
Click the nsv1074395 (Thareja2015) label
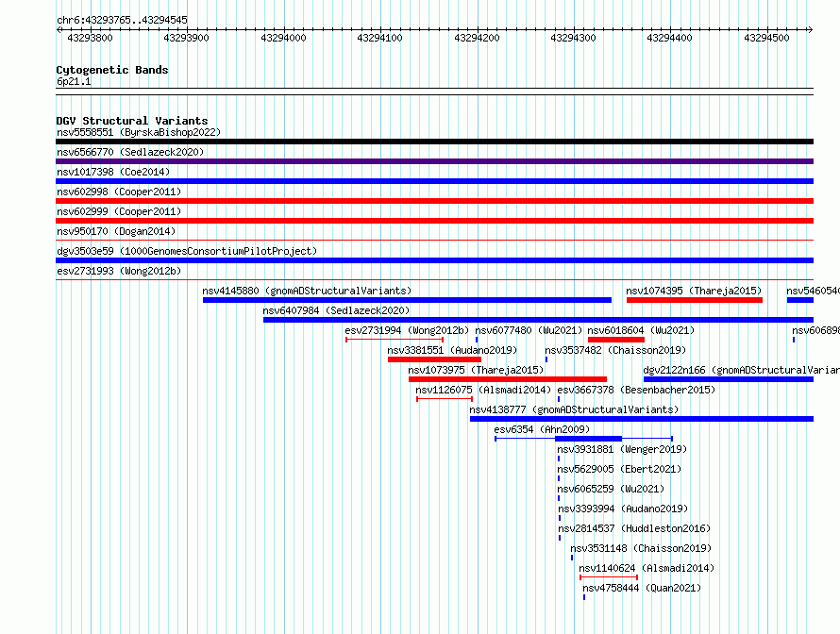[x=694, y=291]
